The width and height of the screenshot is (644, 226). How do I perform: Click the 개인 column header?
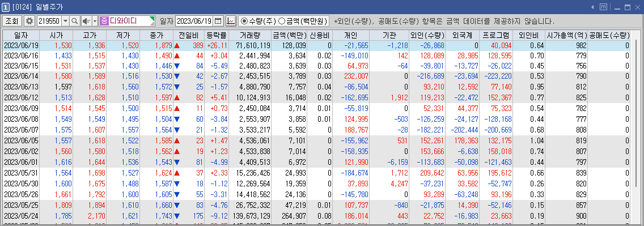click(351, 35)
